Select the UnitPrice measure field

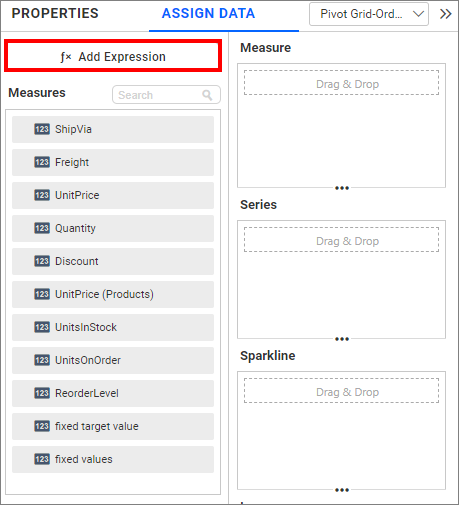coord(113,195)
